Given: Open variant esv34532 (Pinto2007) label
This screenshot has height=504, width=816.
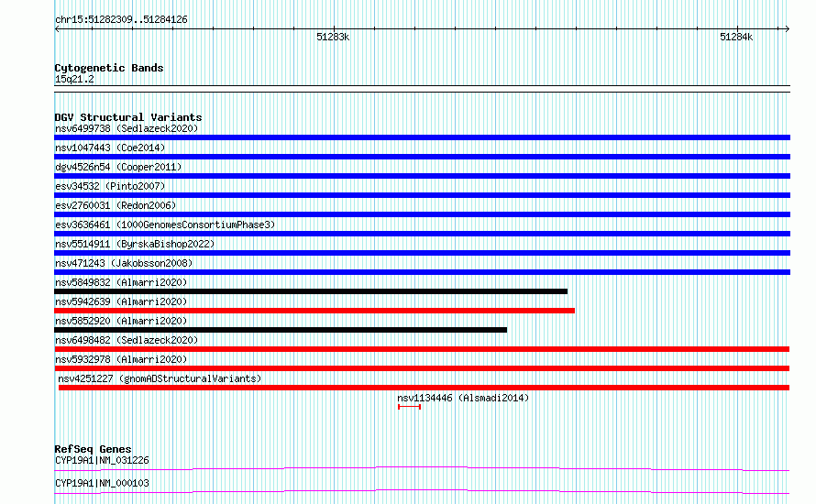Looking at the screenshot, I should 110,186.
